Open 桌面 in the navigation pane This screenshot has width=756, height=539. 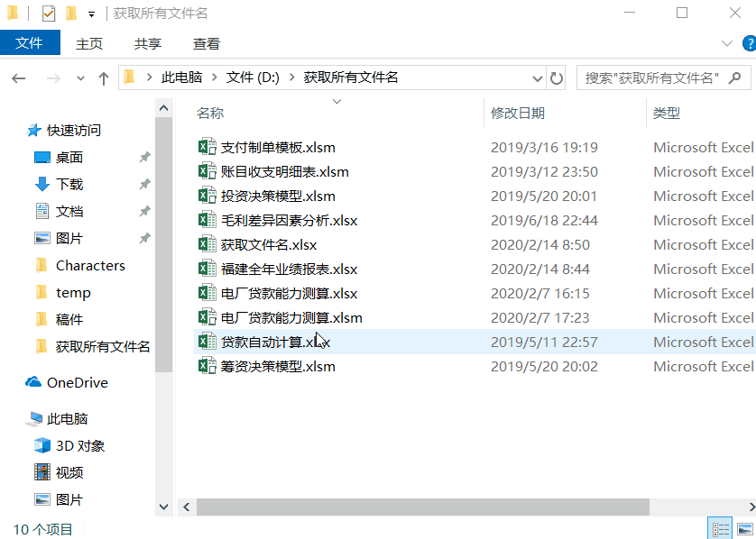pos(69,158)
